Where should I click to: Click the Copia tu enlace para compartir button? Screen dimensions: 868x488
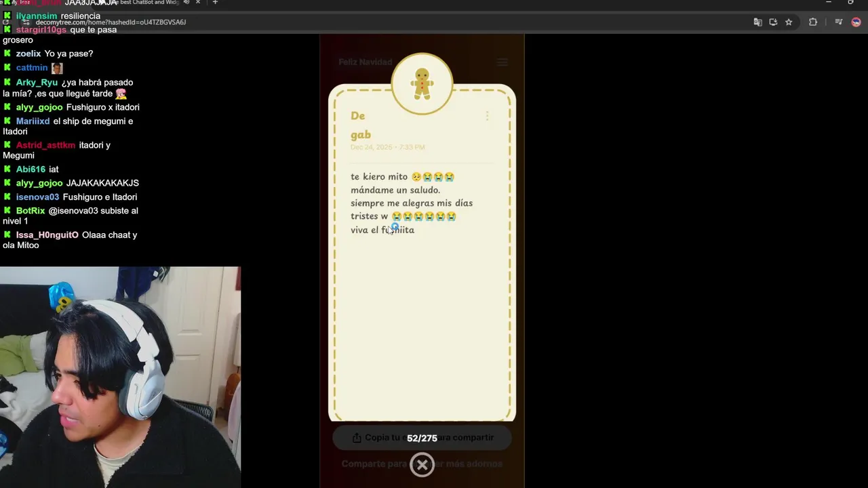422,438
